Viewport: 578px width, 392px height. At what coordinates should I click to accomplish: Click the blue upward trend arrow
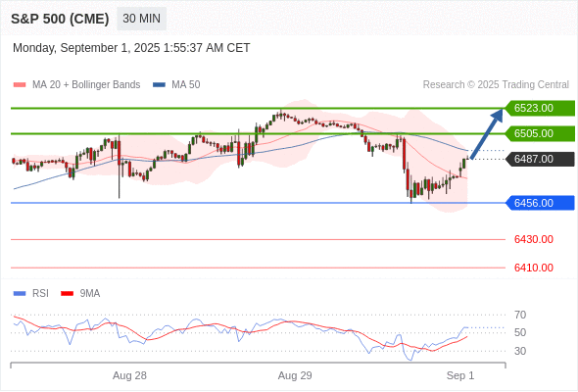point(487,133)
